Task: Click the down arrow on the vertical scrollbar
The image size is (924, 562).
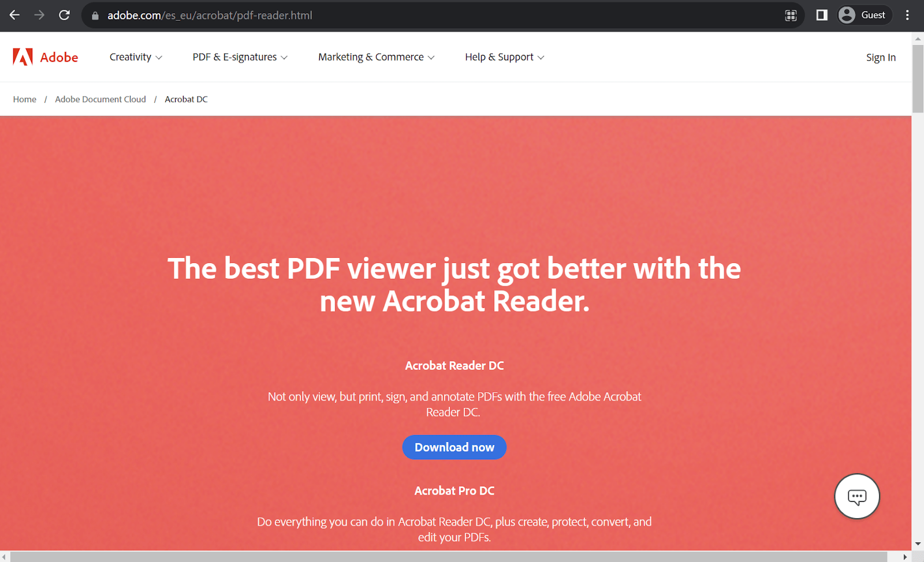Action: pos(918,542)
